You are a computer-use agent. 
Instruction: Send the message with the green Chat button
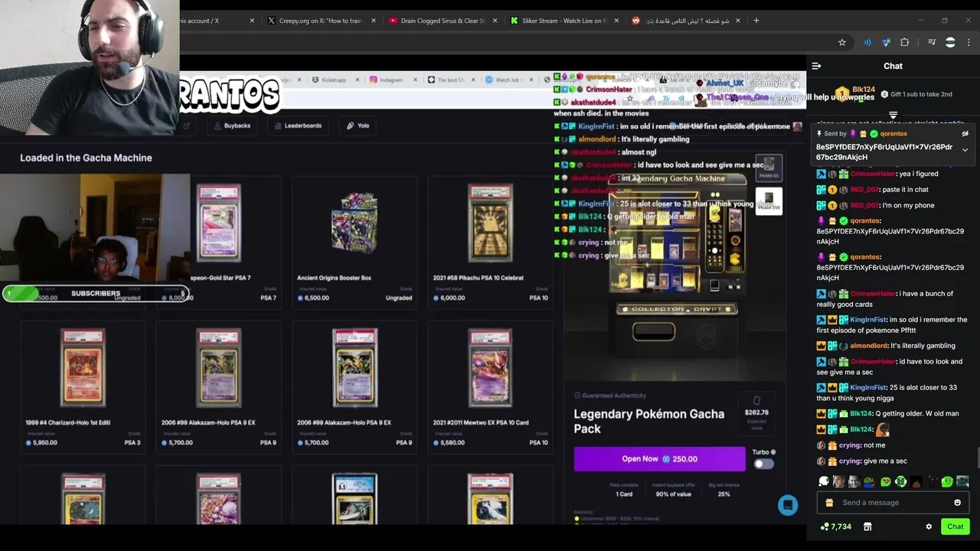tap(955, 527)
